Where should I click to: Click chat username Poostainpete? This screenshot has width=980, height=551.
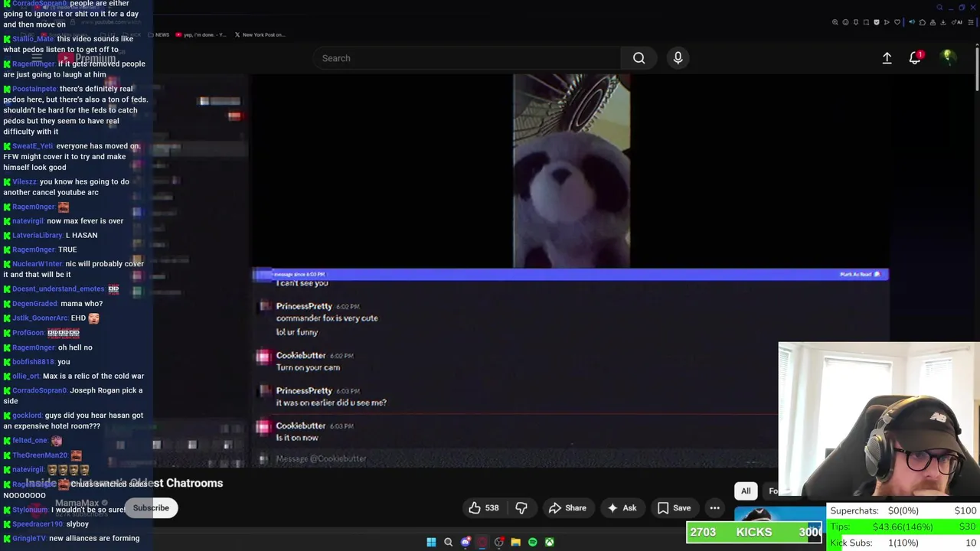tap(34, 89)
